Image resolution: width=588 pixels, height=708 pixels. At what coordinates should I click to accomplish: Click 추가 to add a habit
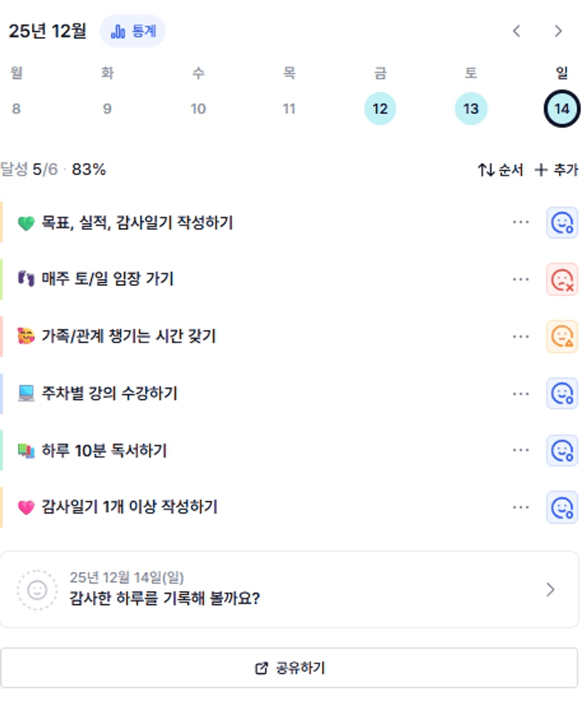point(557,170)
